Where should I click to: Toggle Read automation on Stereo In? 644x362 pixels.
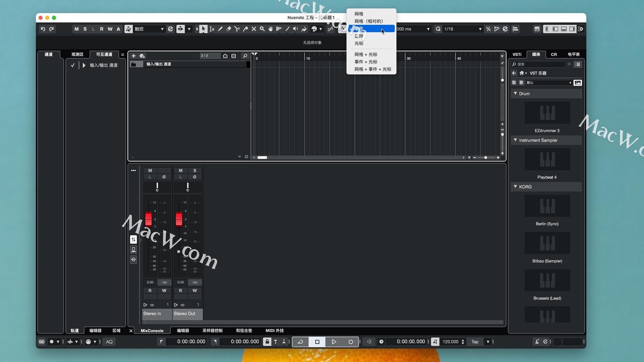(x=150, y=291)
